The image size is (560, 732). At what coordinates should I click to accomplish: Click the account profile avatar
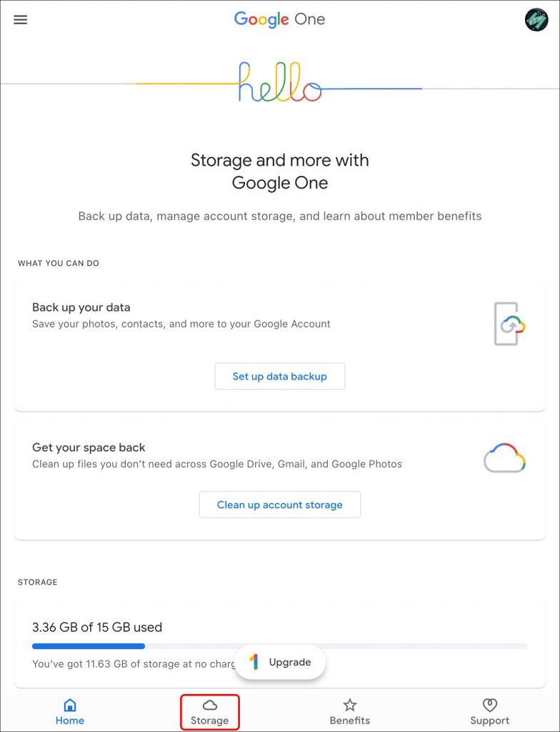tap(536, 19)
